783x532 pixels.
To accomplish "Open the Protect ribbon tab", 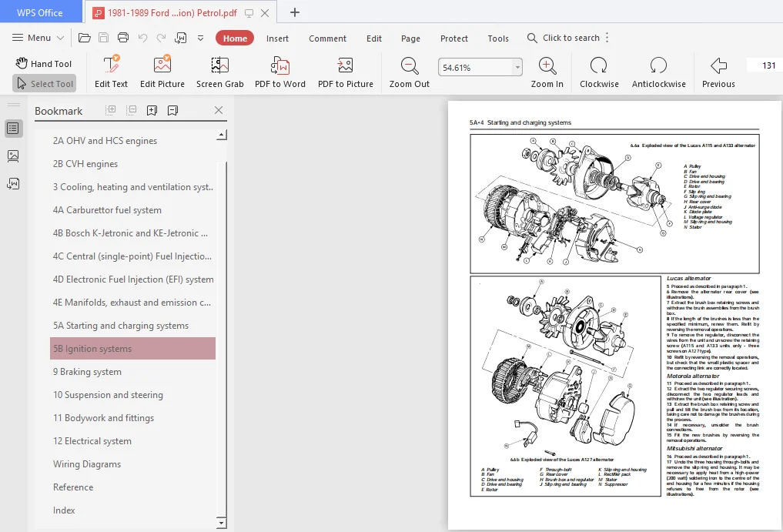I will 454,38.
